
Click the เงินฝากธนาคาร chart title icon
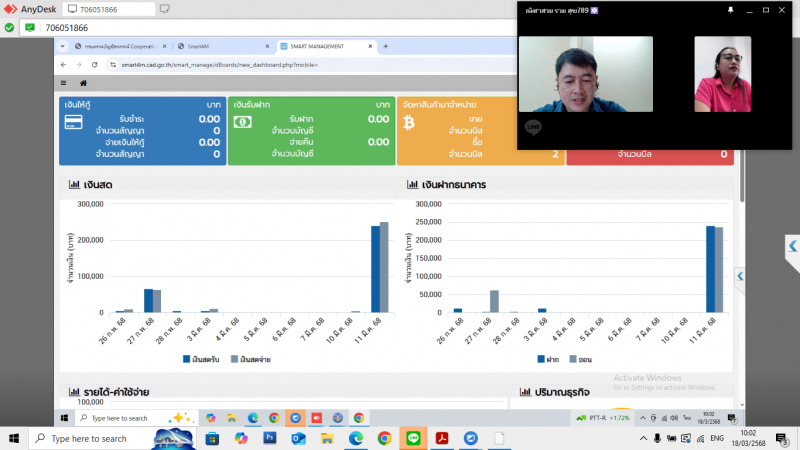coord(412,184)
